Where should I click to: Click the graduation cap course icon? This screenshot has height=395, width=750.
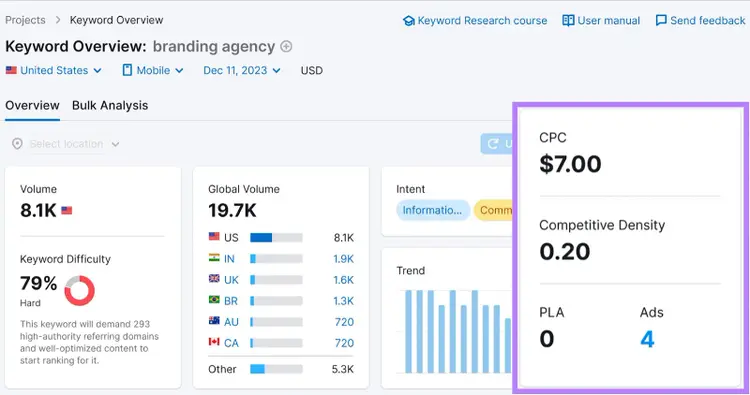point(409,21)
